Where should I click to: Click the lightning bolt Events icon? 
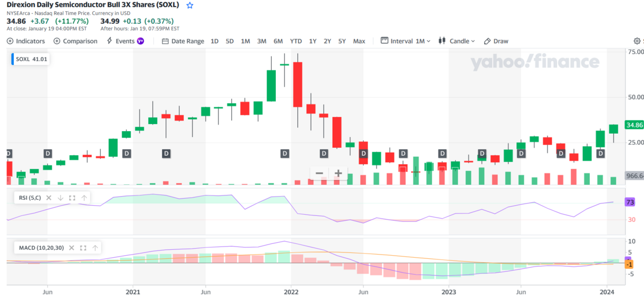(109, 41)
